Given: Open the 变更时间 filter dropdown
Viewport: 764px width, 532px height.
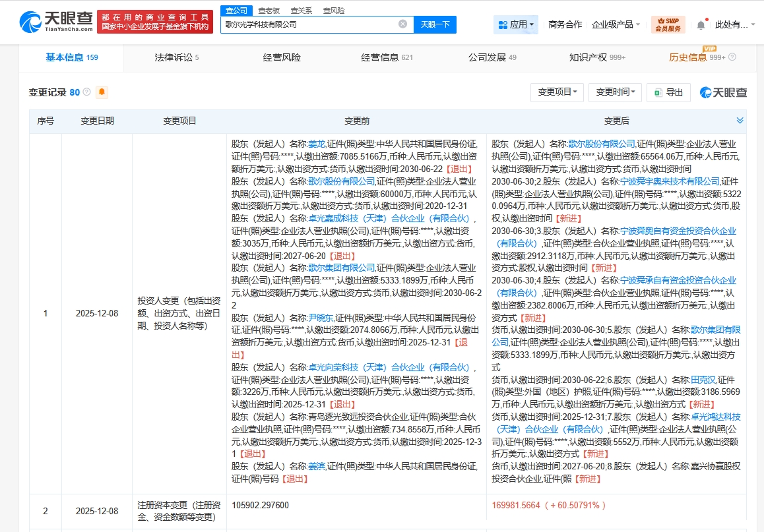Looking at the screenshot, I should pos(615,92).
